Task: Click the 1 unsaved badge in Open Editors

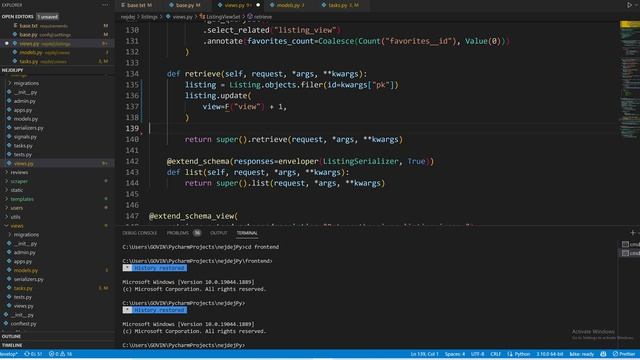Action: click(x=47, y=17)
